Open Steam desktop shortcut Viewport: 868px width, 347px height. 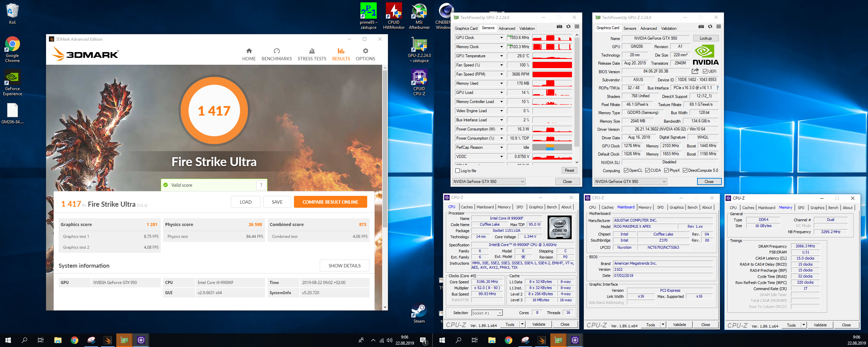coord(419,313)
